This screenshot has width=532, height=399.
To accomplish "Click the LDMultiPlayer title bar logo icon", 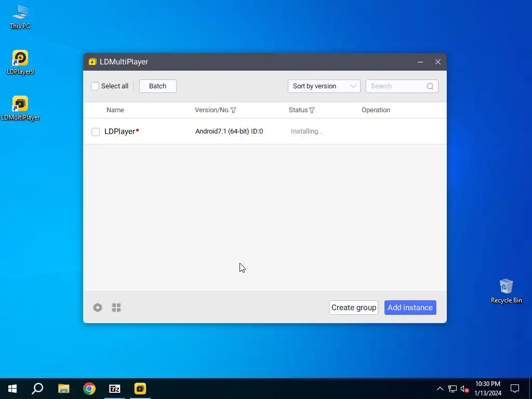I will (92, 62).
